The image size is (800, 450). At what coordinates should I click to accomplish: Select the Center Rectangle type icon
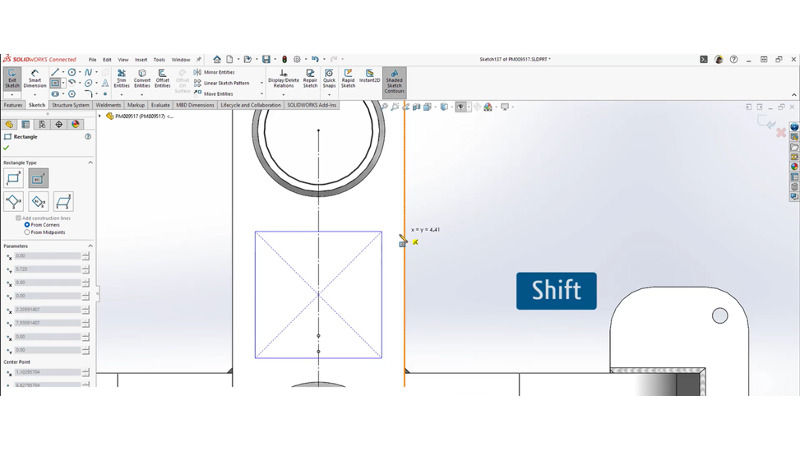pos(38,178)
